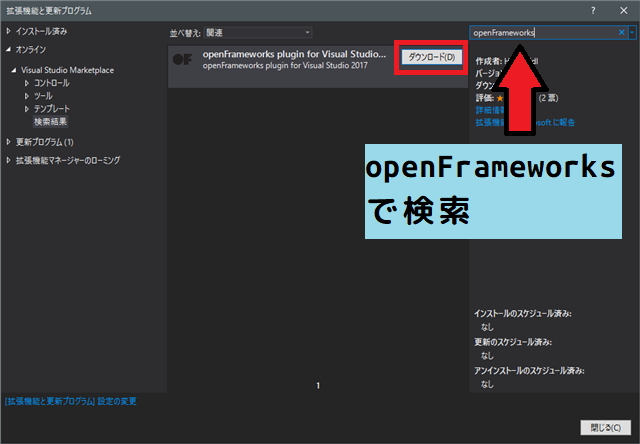
Task: Select オンライン in the tree
Action: [31, 49]
